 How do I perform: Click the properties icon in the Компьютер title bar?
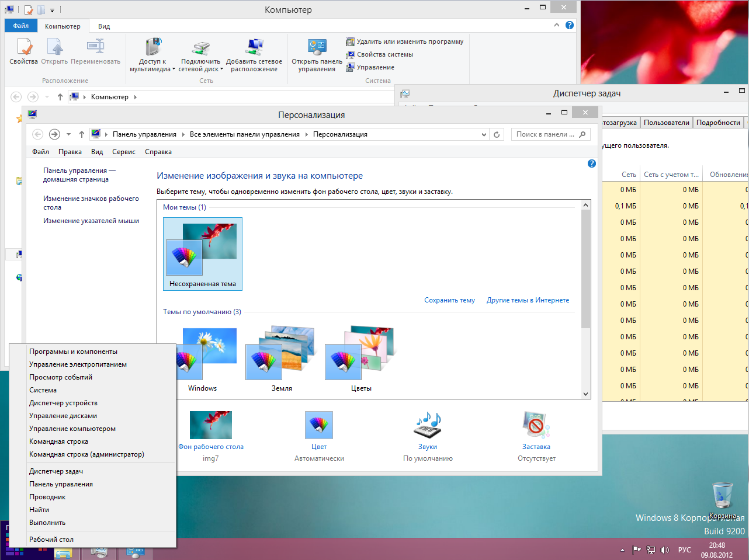29,10
